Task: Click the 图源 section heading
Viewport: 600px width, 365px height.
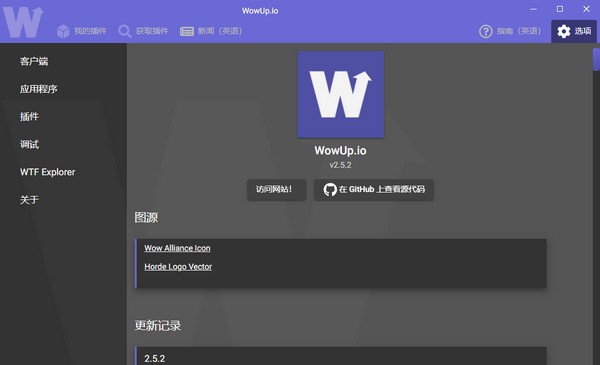Action: coord(146,217)
